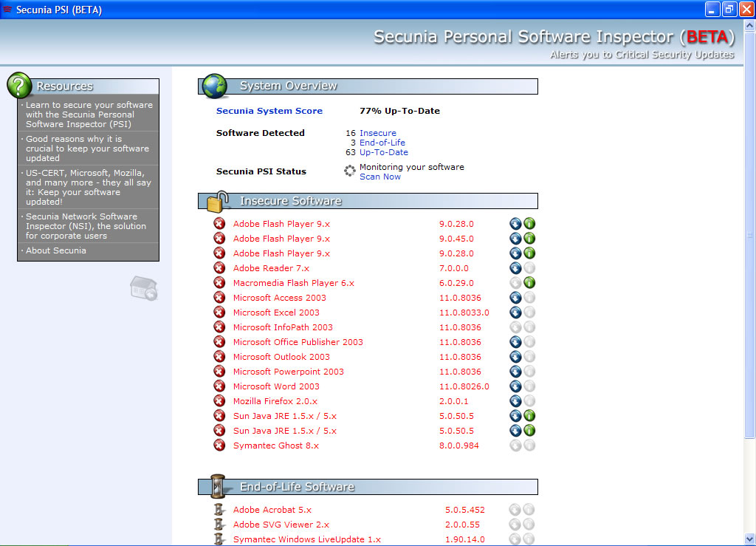Click the hourglass icon beside Adobe Acrobat 5.x

[x=219, y=510]
